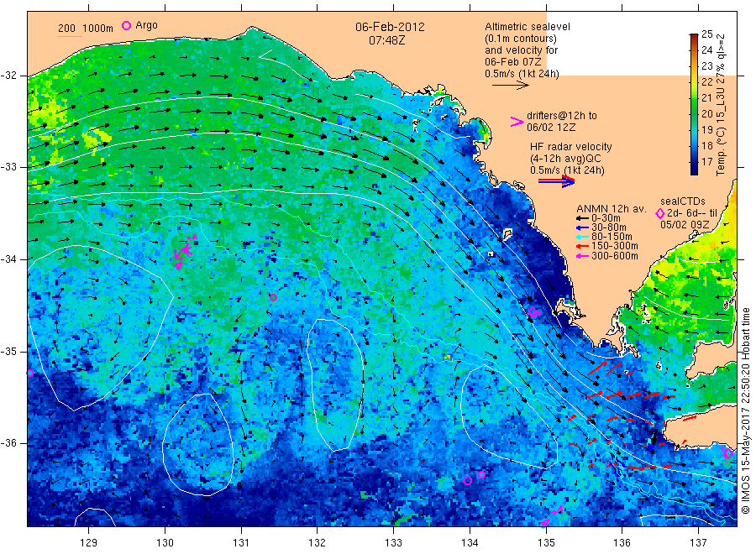Click the color bar title 'Temp. (°C) 15_L3U 27% ql>=2'

click(x=721, y=105)
